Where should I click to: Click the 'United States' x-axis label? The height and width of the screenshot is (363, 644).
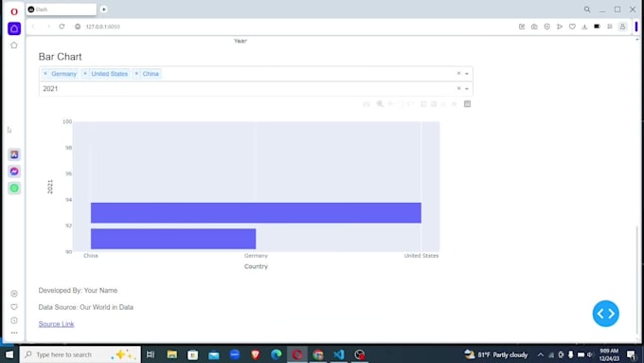coord(421,256)
